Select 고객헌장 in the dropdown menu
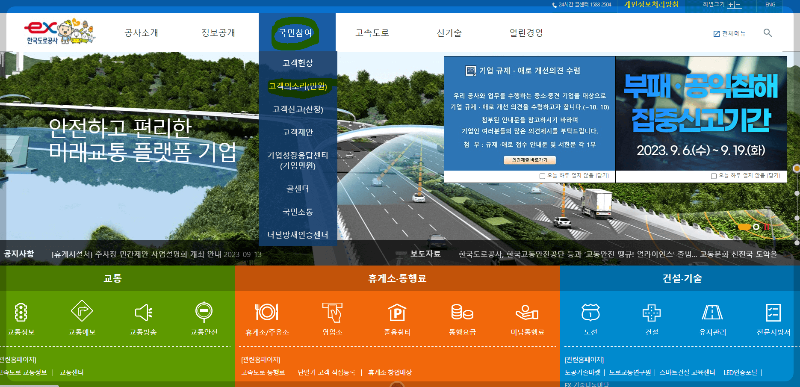This screenshot has width=800, height=387. coord(297,63)
